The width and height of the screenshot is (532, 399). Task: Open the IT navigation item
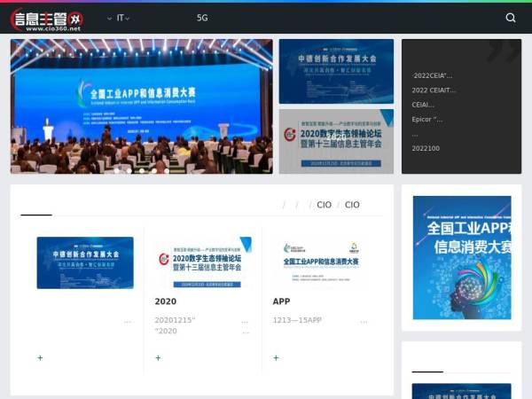120,18
